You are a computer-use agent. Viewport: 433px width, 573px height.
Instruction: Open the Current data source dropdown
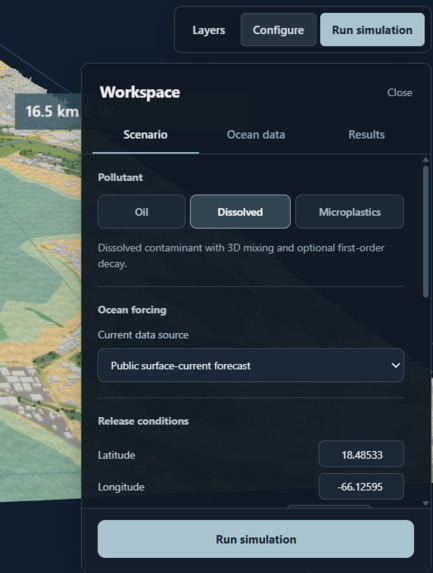coord(251,365)
